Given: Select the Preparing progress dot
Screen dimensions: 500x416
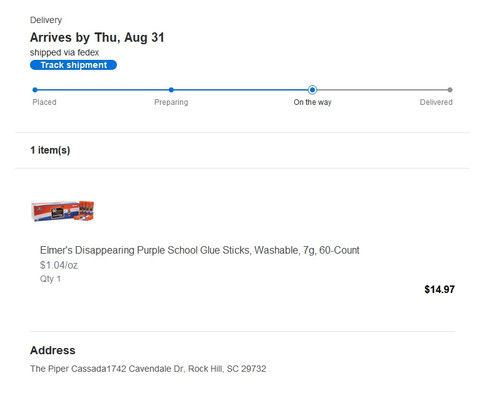Looking at the screenshot, I should pos(171,90).
